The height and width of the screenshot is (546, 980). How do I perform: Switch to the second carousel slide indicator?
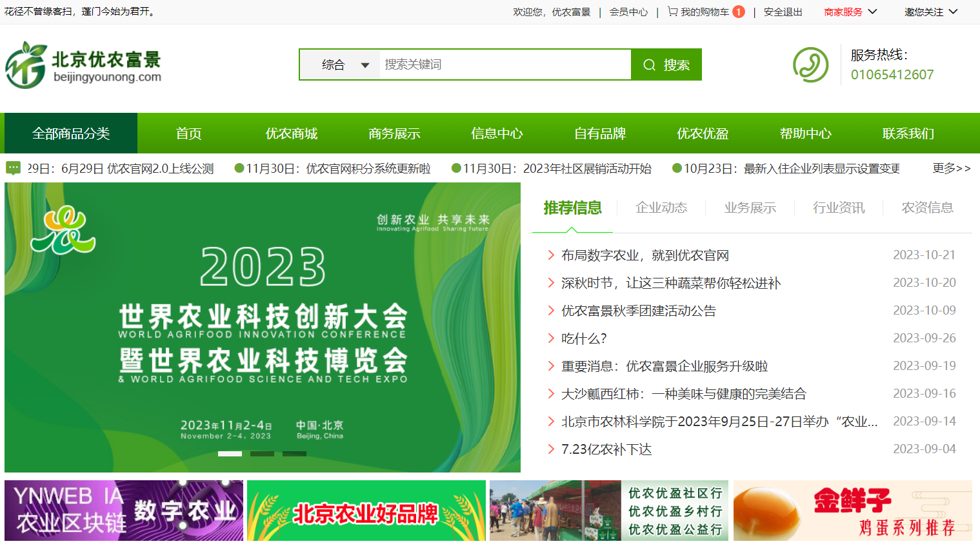[x=262, y=454]
